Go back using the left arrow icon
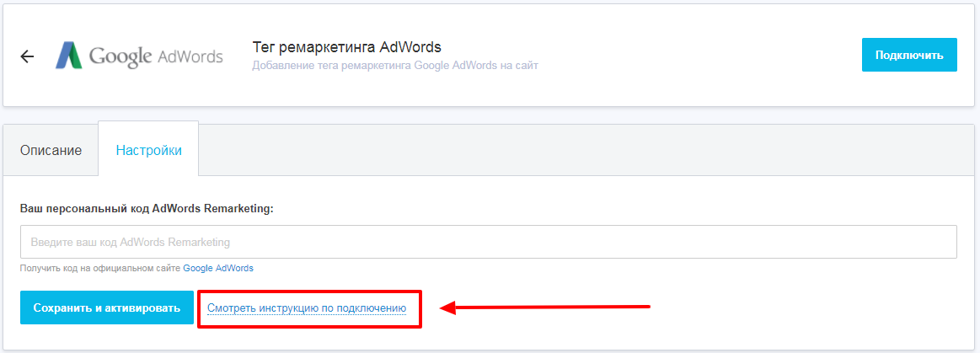The image size is (980, 353). click(x=27, y=56)
